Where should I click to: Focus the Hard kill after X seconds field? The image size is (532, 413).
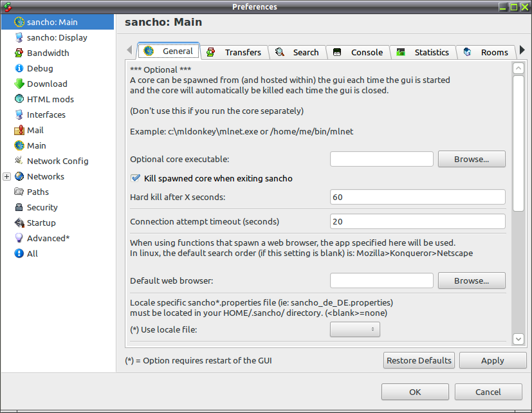click(x=417, y=197)
